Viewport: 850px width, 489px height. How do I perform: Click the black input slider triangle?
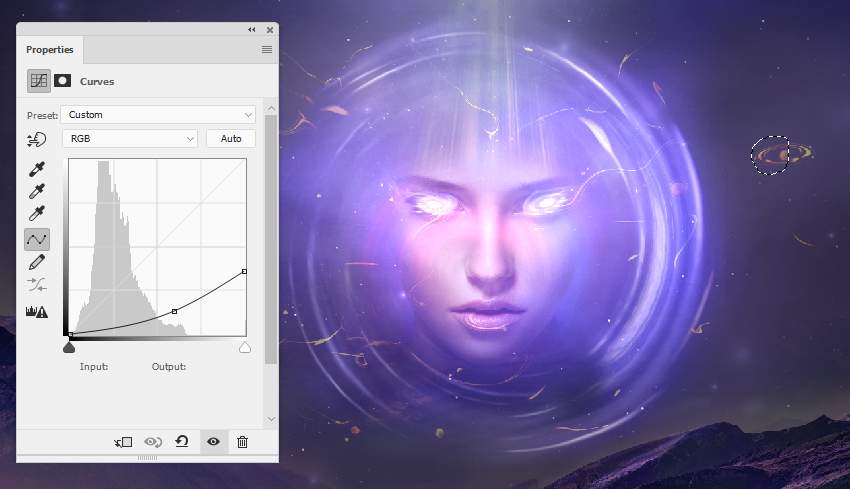69,348
